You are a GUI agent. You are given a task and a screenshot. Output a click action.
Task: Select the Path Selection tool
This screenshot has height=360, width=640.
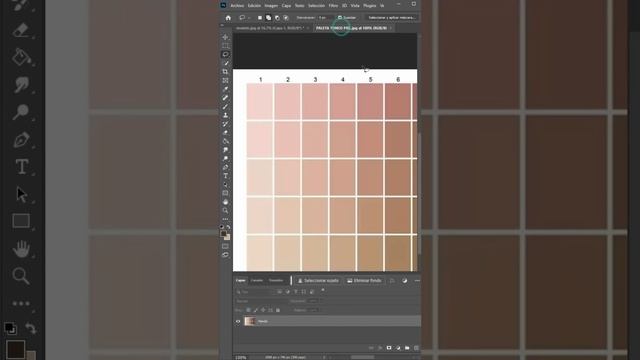click(x=225, y=184)
